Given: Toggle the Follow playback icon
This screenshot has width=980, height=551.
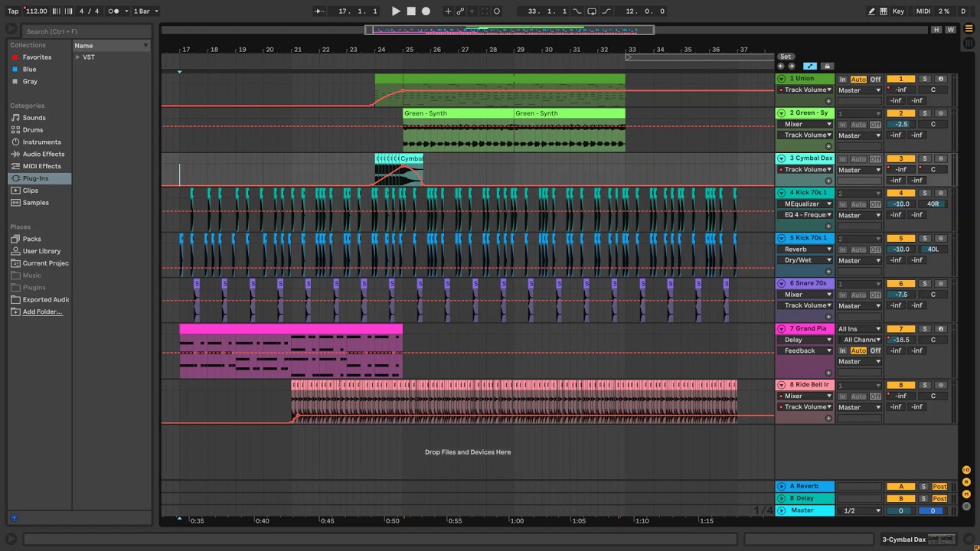Looking at the screenshot, I should coord(319,11).
